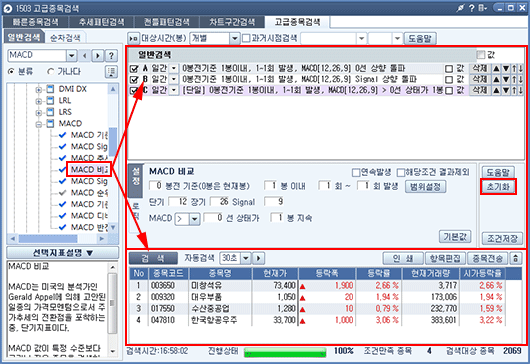The height and width of the screenshot is (364, 530).
Task: Enable the 과거시점검색 checkbox
Action: [246, 38]
